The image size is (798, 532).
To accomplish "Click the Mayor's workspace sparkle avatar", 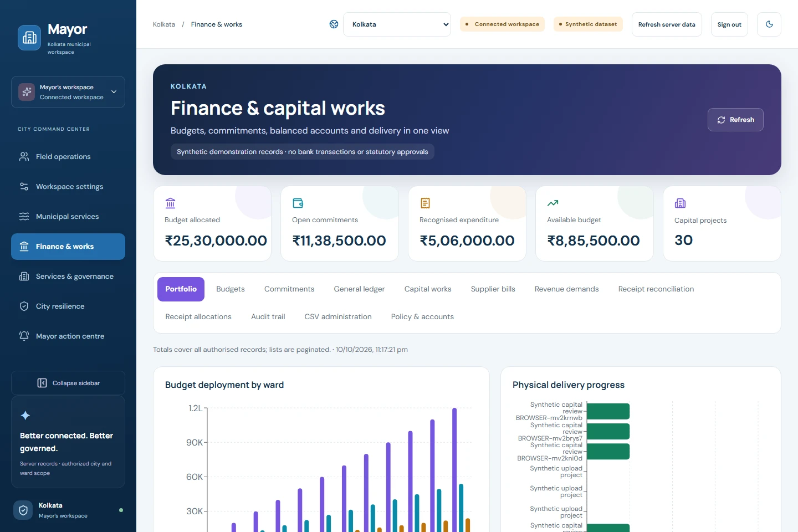I will [x=27, y=92].
